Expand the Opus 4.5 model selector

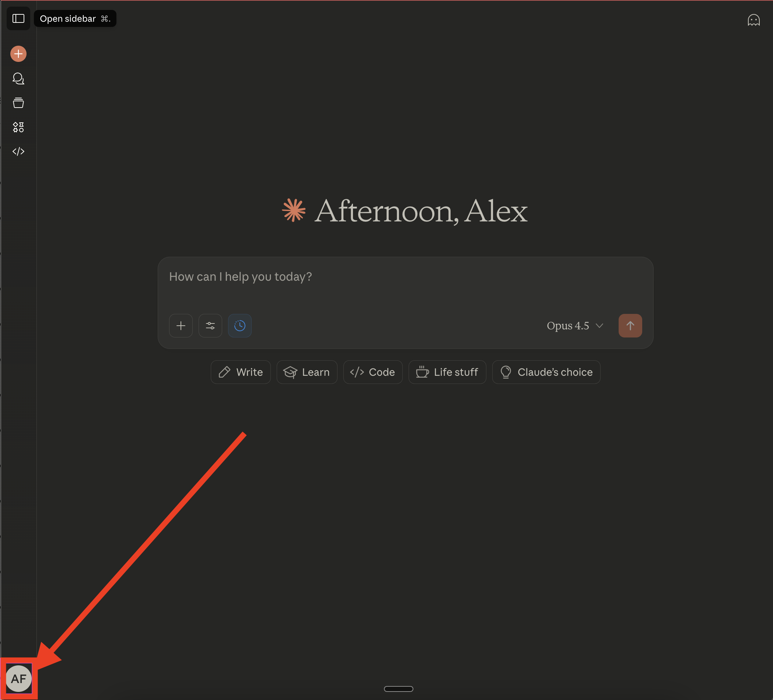coord(567,325)
